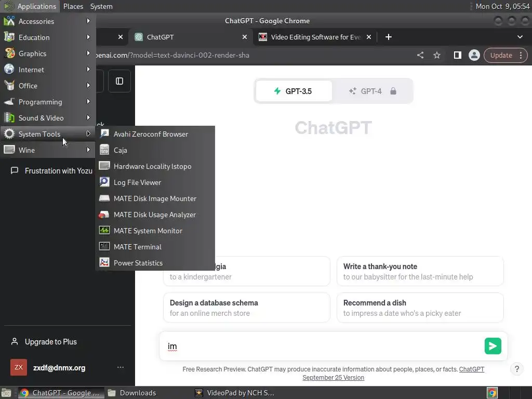This screenshot has width=532, height=399.
Task: Click the System Tools gear icon
Action: pyautogui.click(x=9, y=134)
